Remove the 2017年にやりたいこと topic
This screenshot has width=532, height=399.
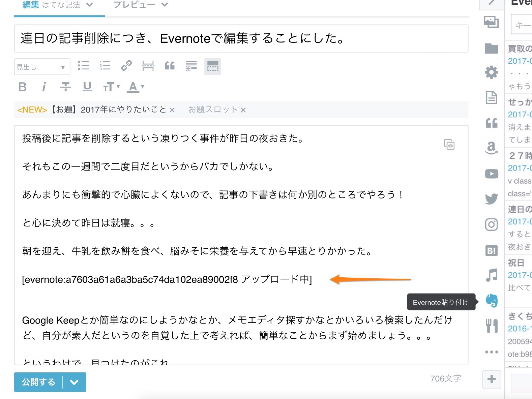(172, 110)
